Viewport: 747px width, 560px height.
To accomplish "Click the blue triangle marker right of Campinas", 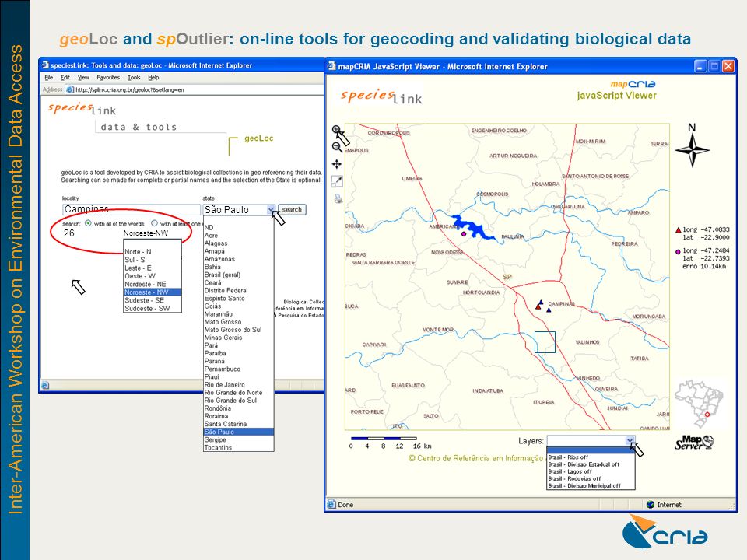I will tap(549, 310).
